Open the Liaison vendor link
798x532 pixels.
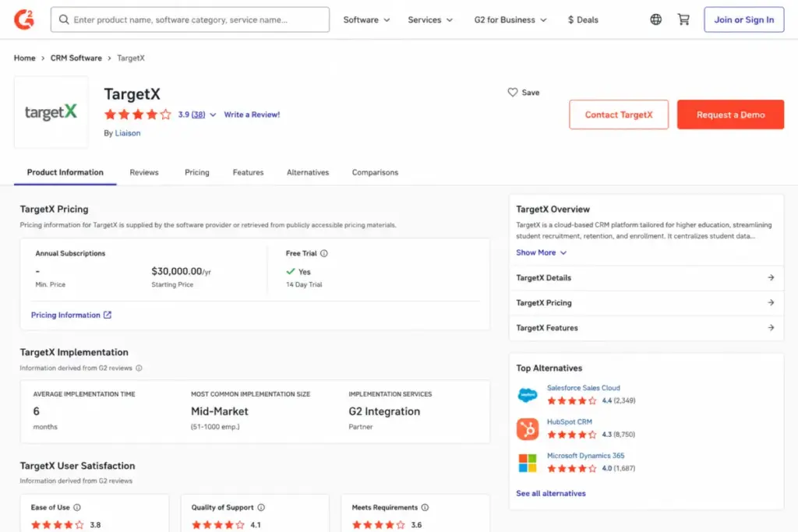click(x=128, y=132)
